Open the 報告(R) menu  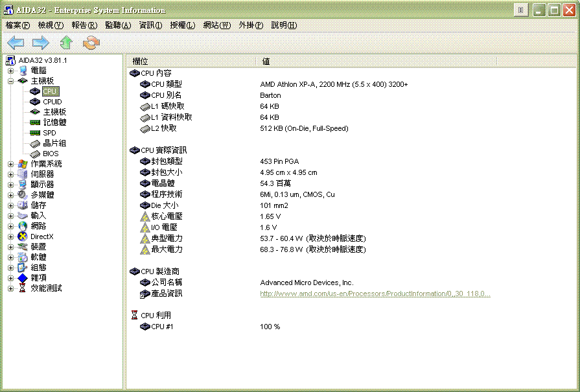[84, 25]
